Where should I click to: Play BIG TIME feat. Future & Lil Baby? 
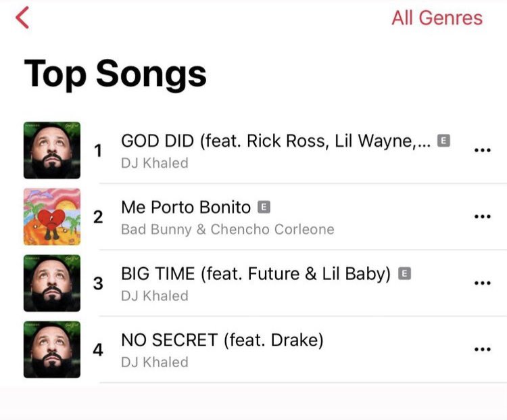256,274
